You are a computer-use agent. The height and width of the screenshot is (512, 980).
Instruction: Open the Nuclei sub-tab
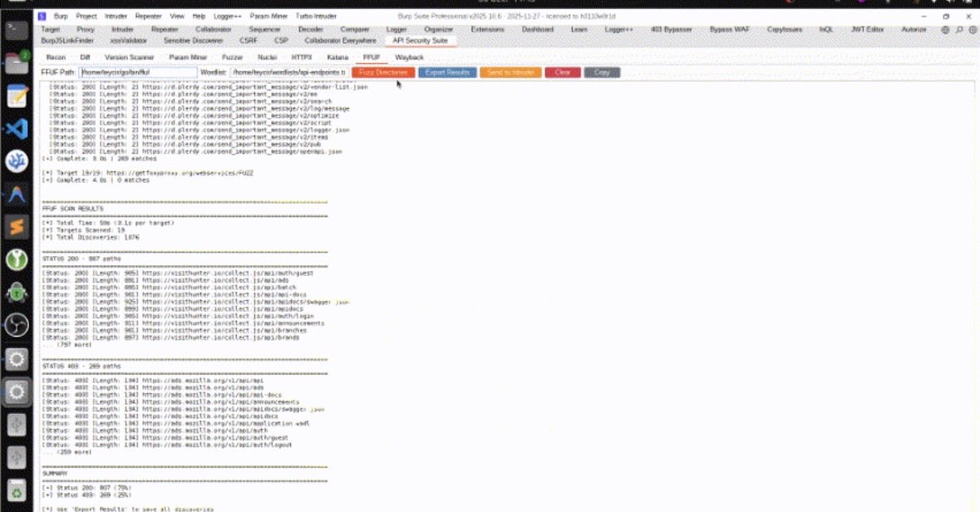point(267,57)
